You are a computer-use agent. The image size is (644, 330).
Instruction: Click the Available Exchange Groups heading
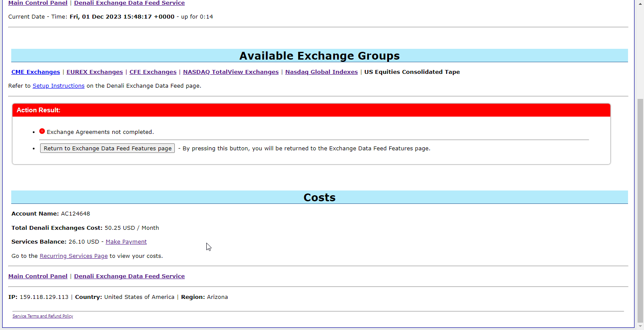pyautogui.click(x=319, y=56)
